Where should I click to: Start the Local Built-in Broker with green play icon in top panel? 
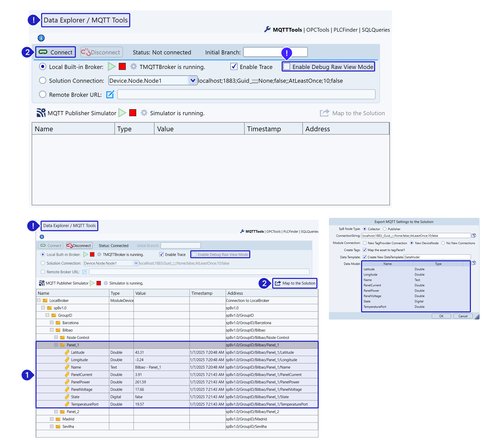click(112, 67)
